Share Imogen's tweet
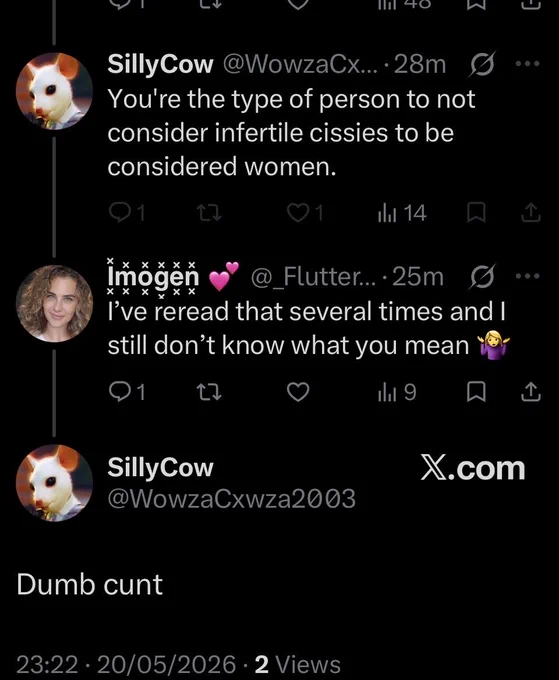Image resolution: width=559 pixels, height=680 pixels. (530, 392)
